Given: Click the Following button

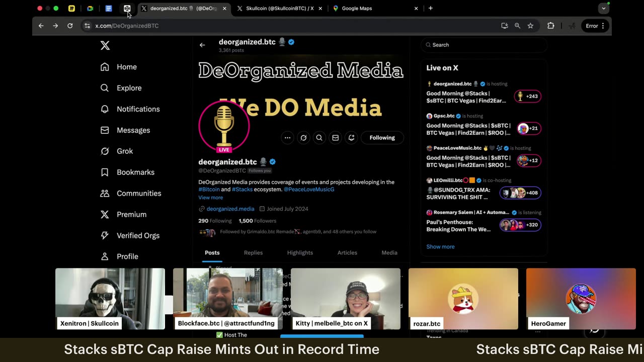Looking at the screenshot, I should 382,138.
